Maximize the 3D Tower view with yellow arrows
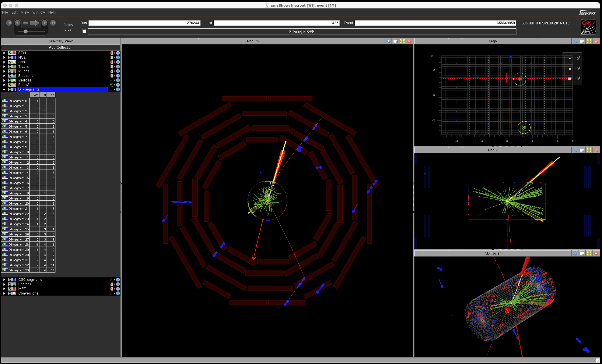The image size is (602, 364). click(x=589, y=253)
